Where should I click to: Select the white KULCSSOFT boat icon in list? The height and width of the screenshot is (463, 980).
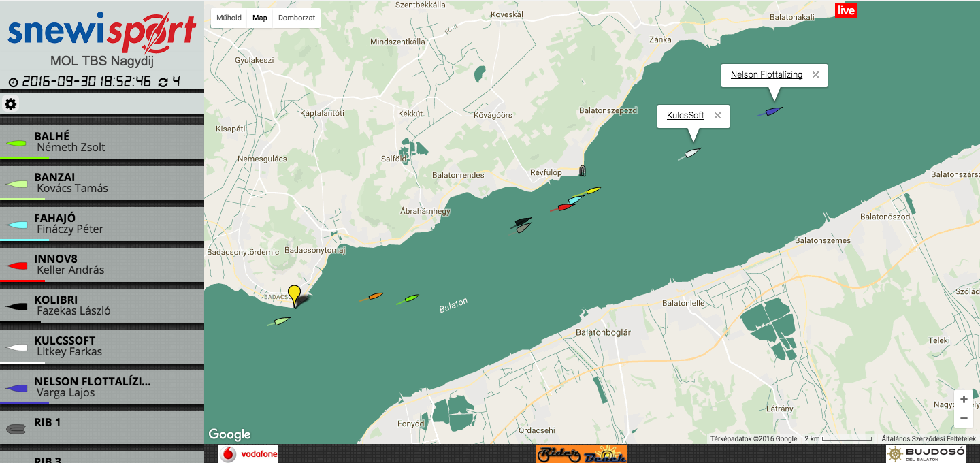pyautogui.click(x=15, y=348)
